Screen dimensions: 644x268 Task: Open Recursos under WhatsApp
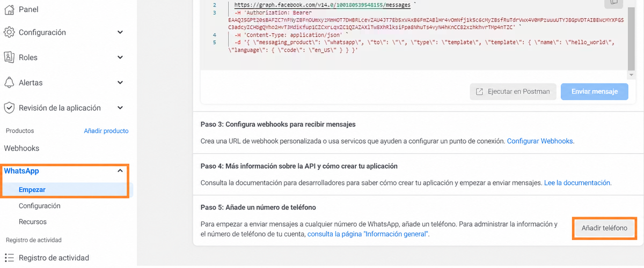33,222
